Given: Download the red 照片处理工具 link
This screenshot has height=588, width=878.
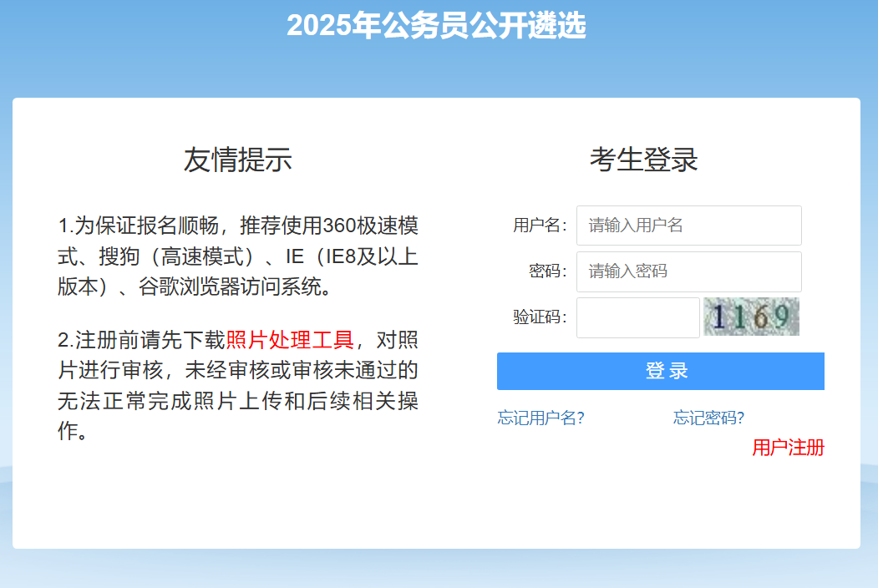Looking at the screenshot, I should coord(290,340).
